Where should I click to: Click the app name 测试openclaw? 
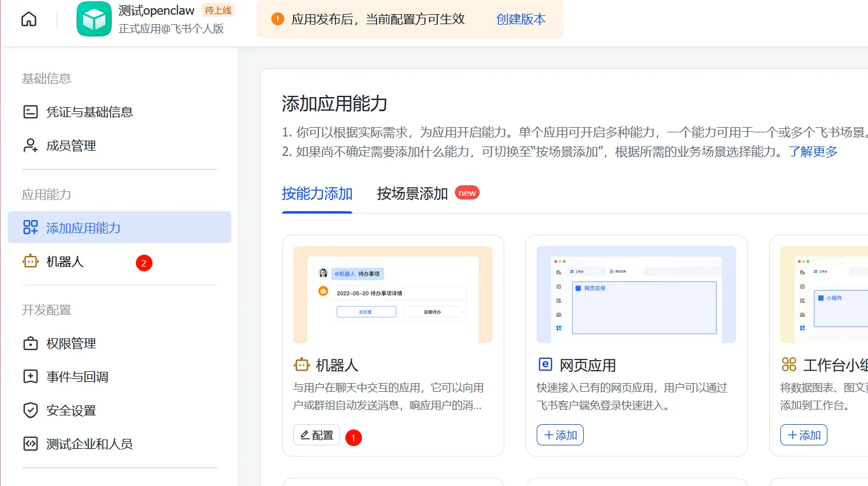coord(156,11)
